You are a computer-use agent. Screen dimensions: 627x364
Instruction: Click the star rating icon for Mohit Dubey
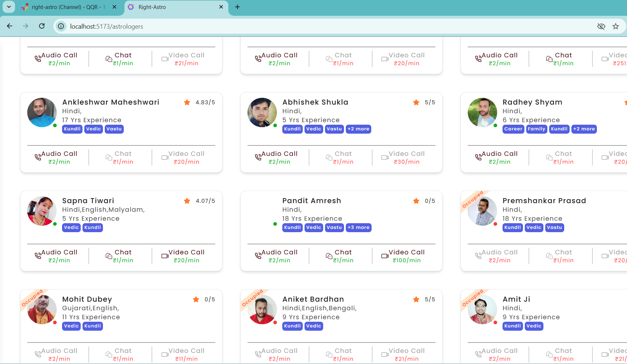click(x=196, y=299)
